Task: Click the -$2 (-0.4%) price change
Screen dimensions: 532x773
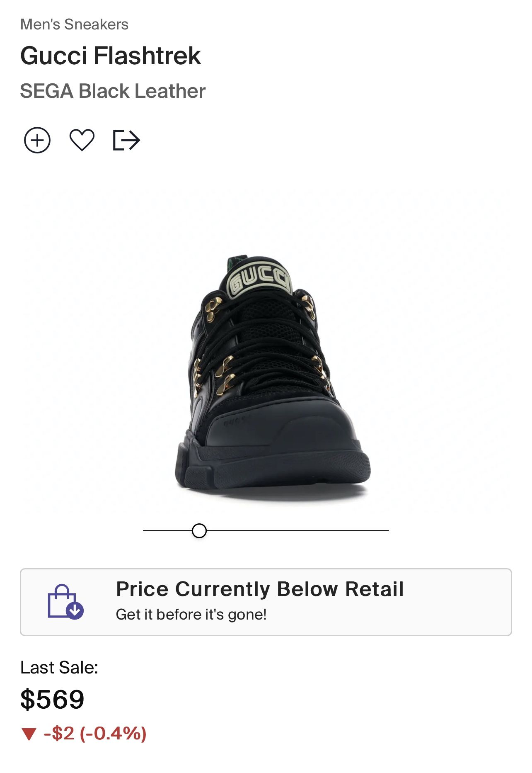Action: point(95,734)
